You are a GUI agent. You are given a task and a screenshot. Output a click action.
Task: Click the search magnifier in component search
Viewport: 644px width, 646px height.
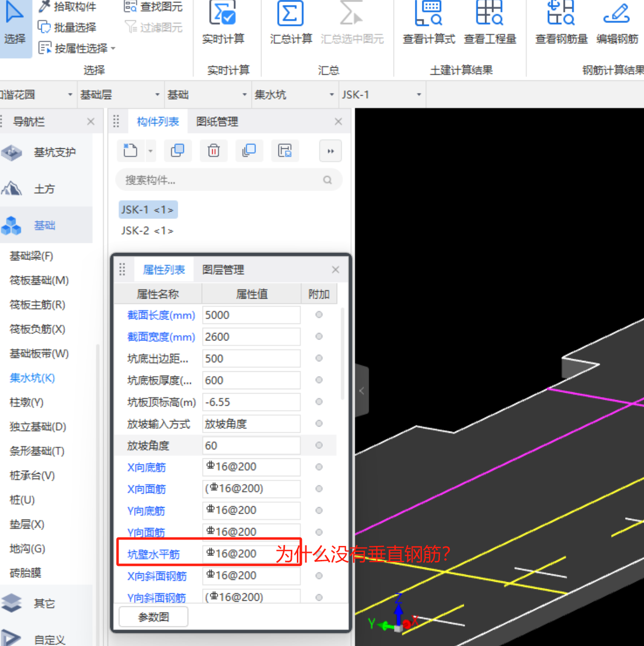[327, 180]
